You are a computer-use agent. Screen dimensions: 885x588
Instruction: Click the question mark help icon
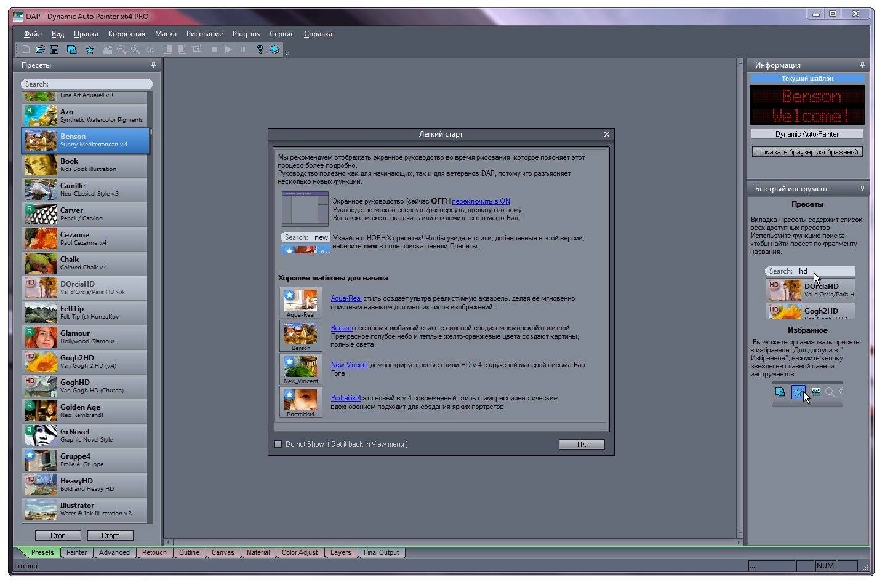[x=260, y=49]
